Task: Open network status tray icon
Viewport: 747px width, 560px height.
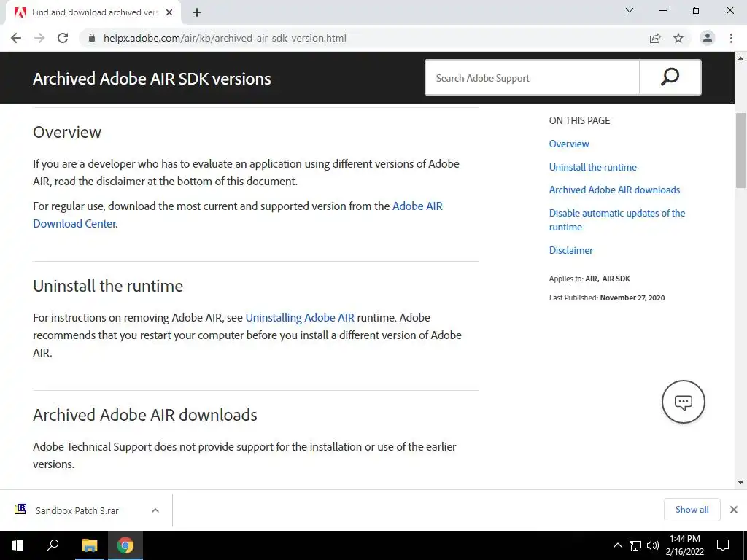Action: tap(635, 545)
